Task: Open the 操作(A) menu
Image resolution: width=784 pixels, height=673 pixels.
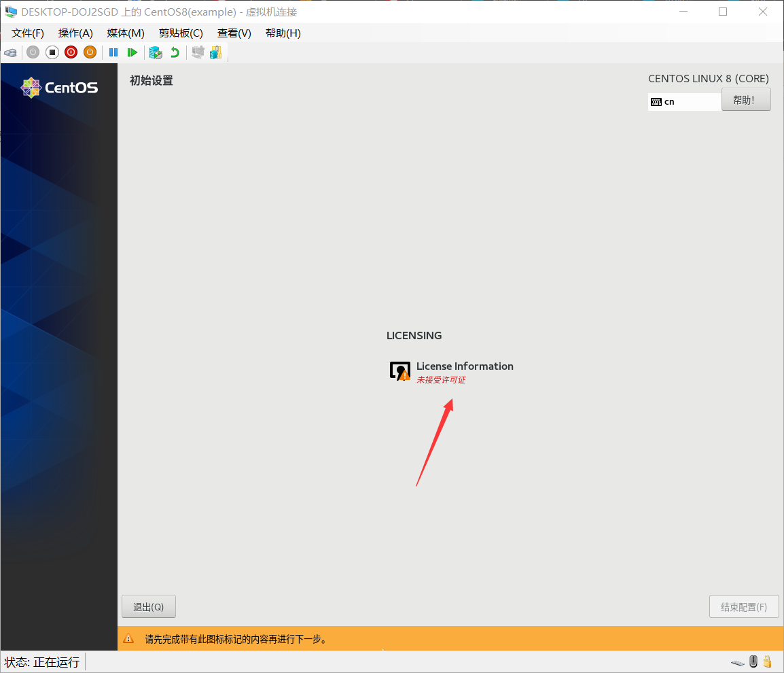Action: point(75,33)
